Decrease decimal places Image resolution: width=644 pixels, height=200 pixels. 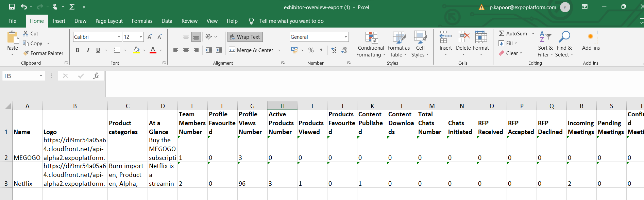pyautogui.click(x=344, y=50)
